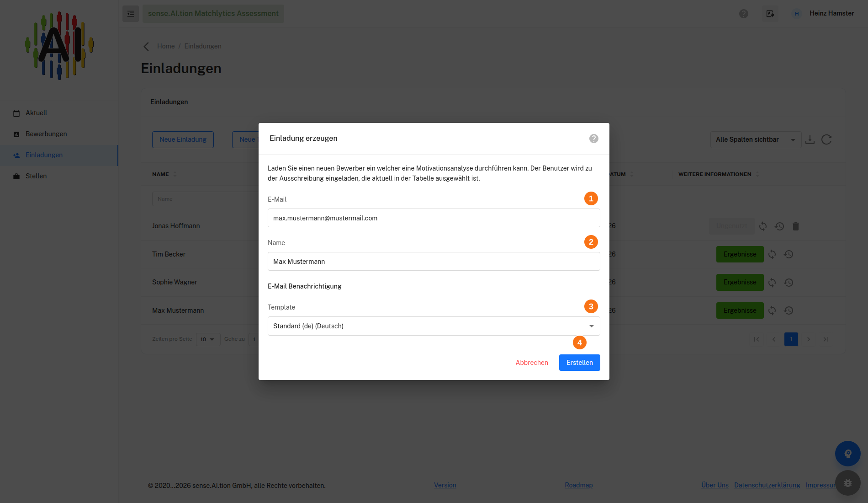The height and width of the screenshot is (503, 868).
Task: Click sense.AI.tion Matchlytics Assessment title
Action: (x=213, y=14)
